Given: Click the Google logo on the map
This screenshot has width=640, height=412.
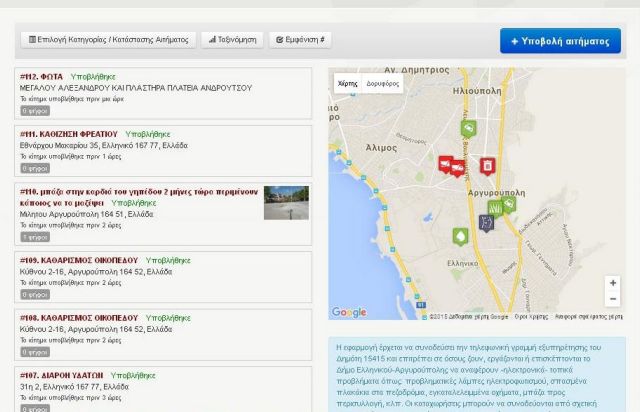Looking at the screenshot, I should coord(348,313).
